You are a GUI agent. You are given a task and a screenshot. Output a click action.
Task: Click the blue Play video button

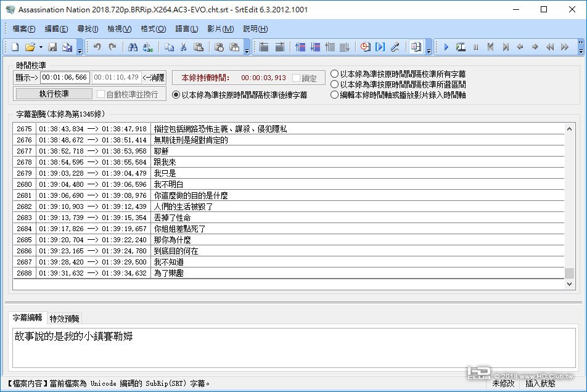tap(446, 47)
